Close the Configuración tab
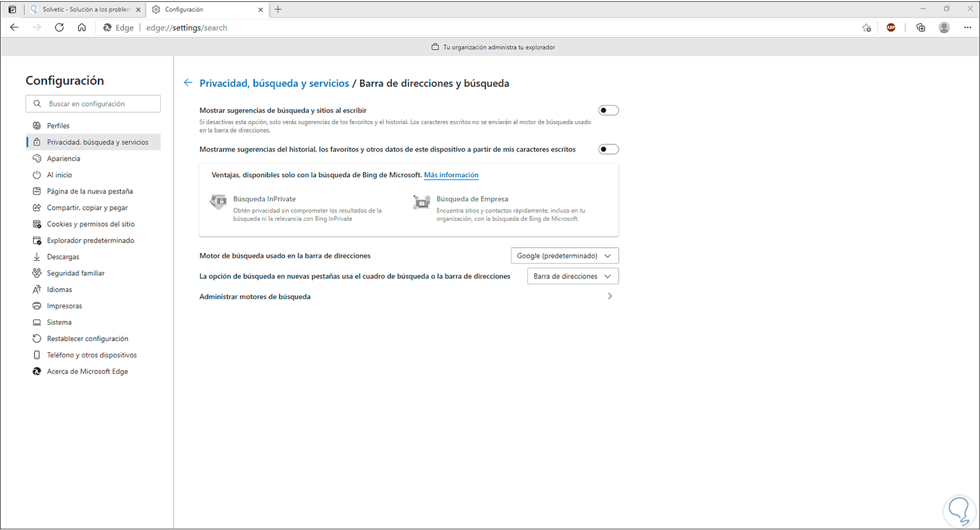 point(260,10)
